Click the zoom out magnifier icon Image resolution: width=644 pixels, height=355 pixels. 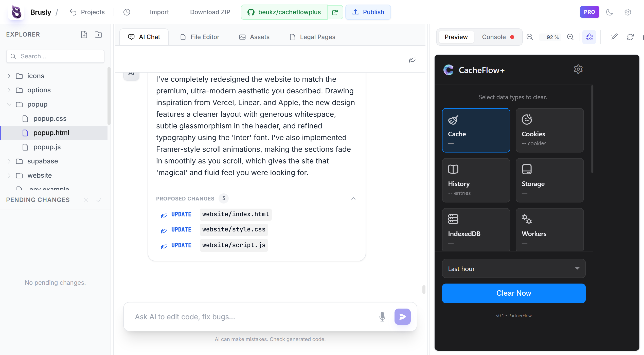(530, 37)
